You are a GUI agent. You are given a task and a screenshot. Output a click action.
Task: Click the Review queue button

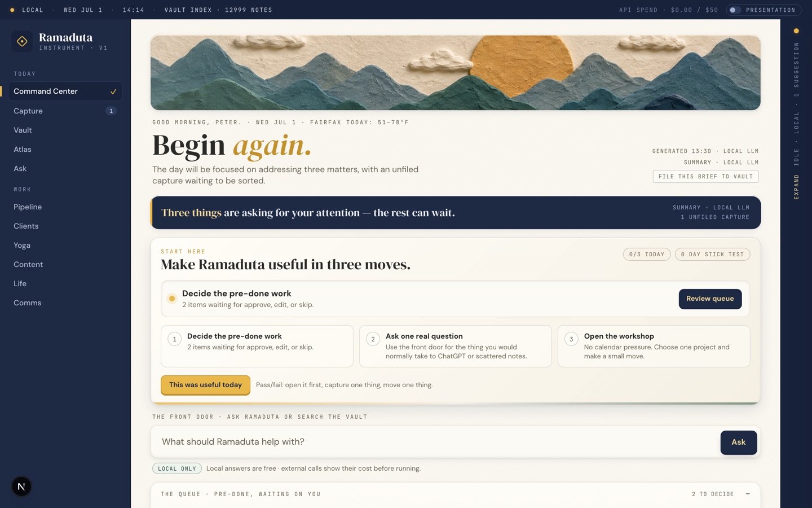tap(710, 299)
